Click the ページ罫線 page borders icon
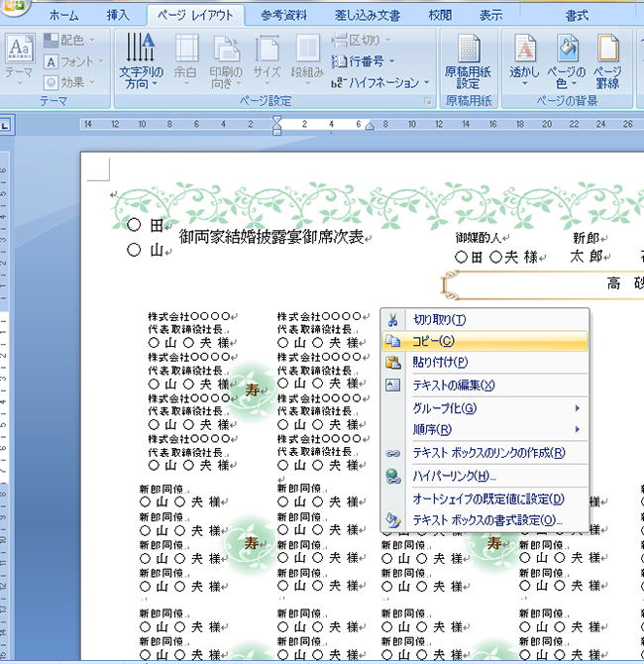 [x=606, y=59]
